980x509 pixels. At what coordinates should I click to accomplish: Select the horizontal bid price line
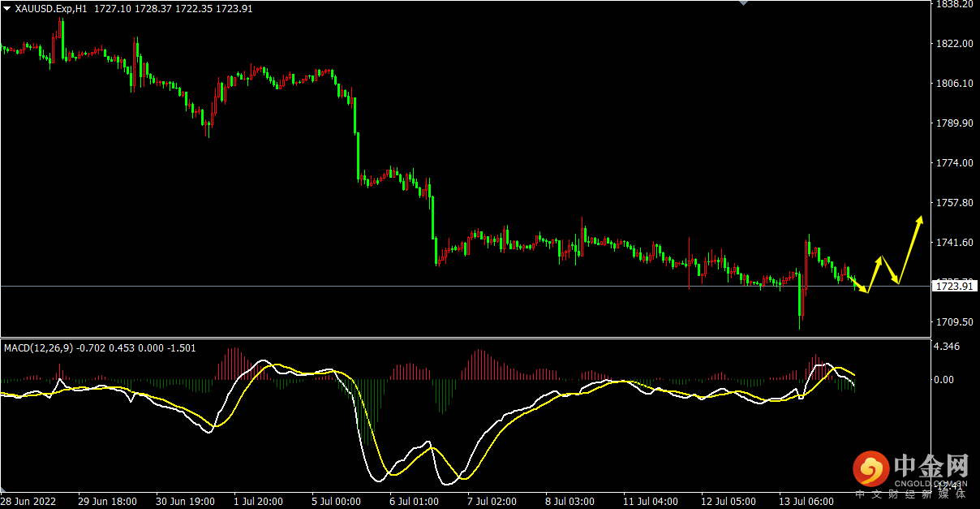coord(465,286)
